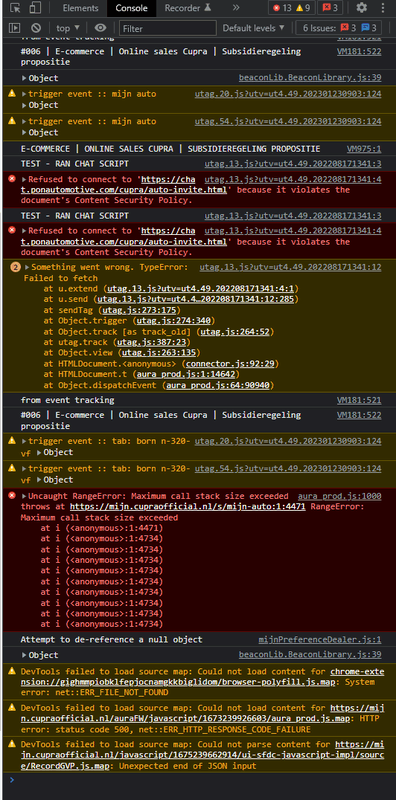Click warning icon of aura_prod.js.map message
396x800 pixels.
tap(12, 708)
